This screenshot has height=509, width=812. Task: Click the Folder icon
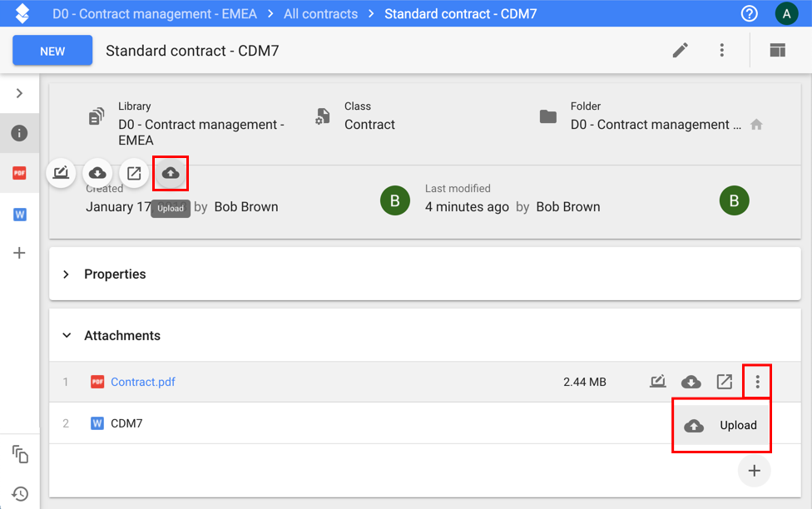(548, 116)
